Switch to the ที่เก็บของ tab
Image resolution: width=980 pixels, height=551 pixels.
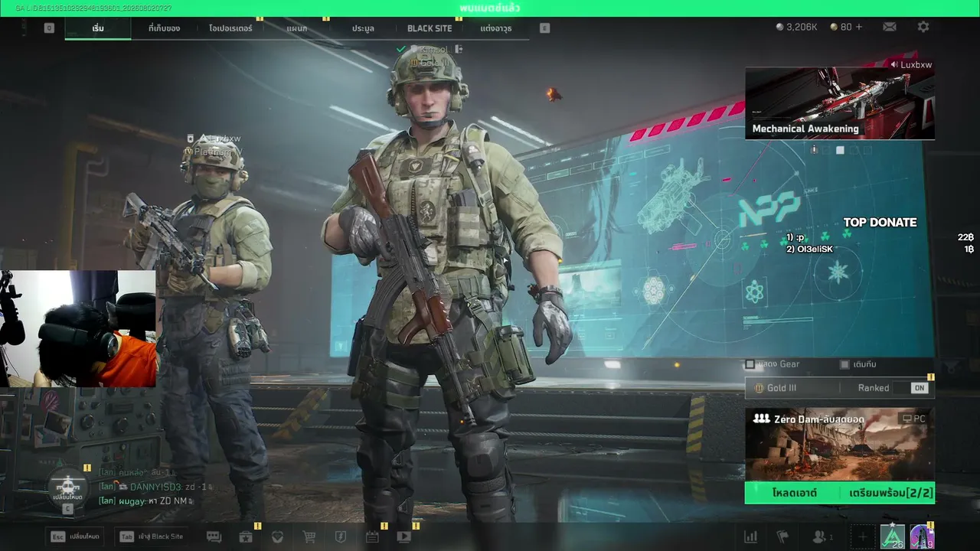165,28
